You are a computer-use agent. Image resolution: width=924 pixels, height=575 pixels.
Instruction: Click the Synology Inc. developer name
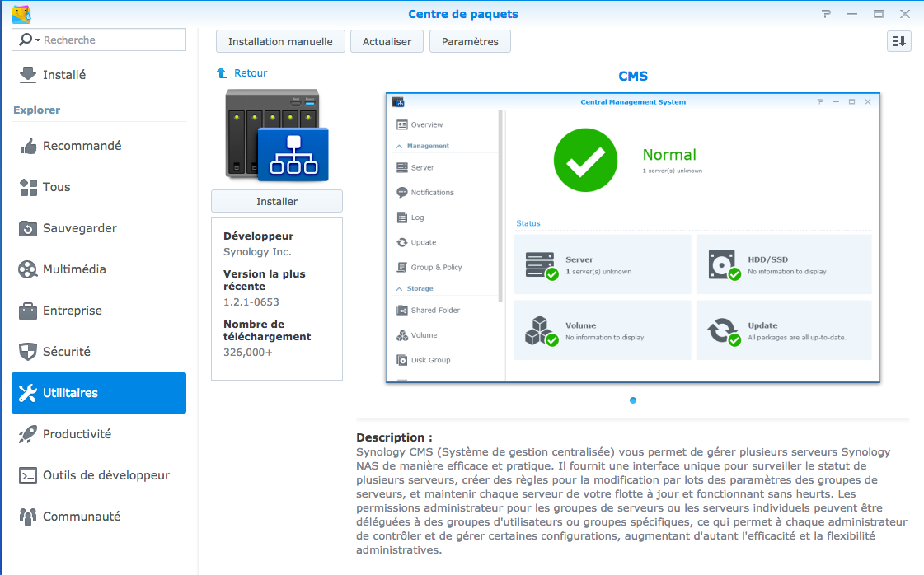(257, 251)
